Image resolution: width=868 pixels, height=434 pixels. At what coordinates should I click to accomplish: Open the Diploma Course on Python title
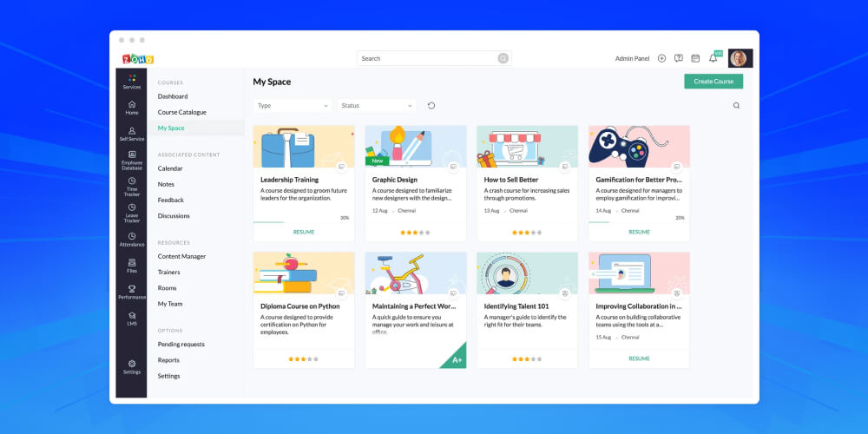tap(300, 306)
